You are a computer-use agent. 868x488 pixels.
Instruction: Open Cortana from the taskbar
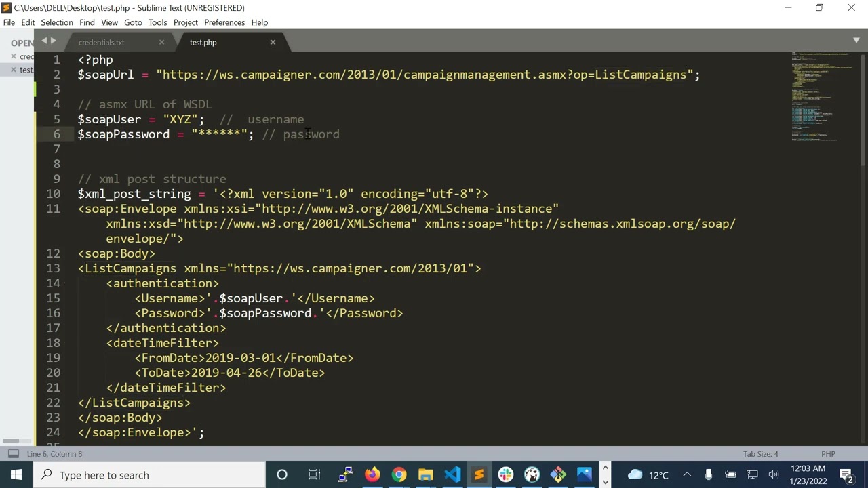pos(281,474)
